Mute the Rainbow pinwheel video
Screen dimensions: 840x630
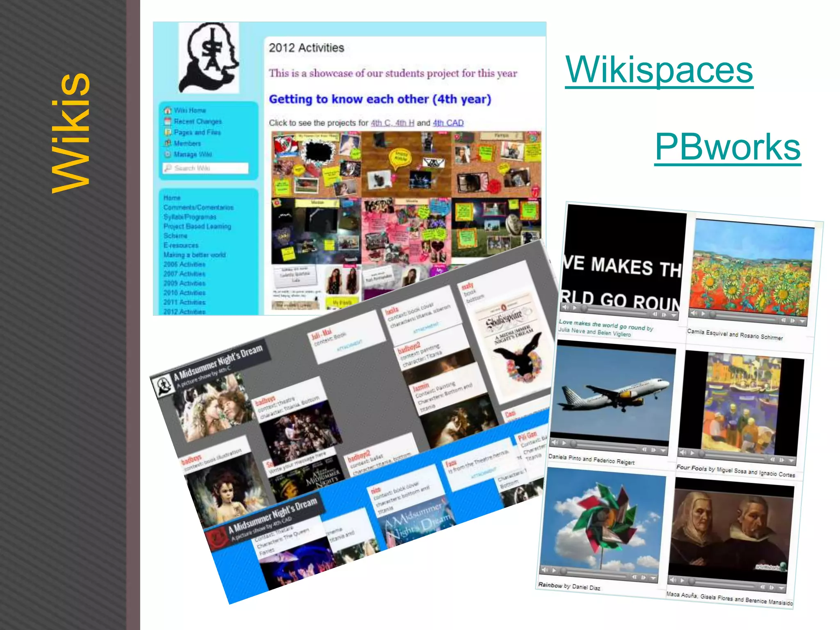point(545,570)
